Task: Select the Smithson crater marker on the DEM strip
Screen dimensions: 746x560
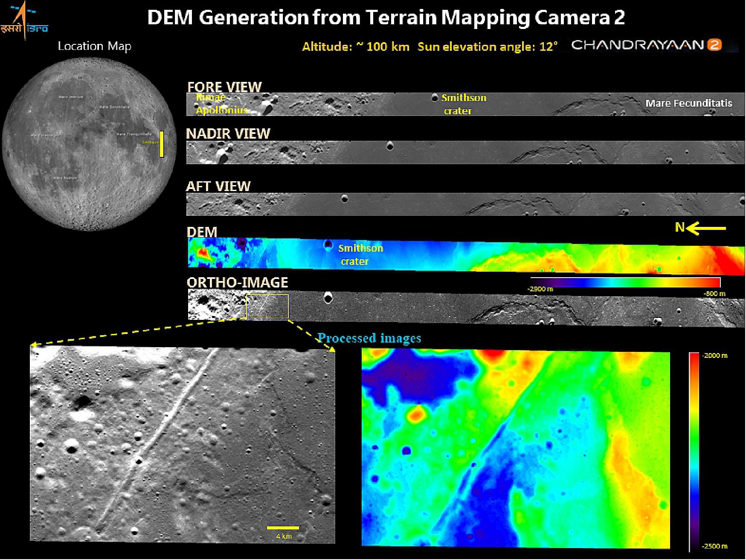Action: click(329, 244)
